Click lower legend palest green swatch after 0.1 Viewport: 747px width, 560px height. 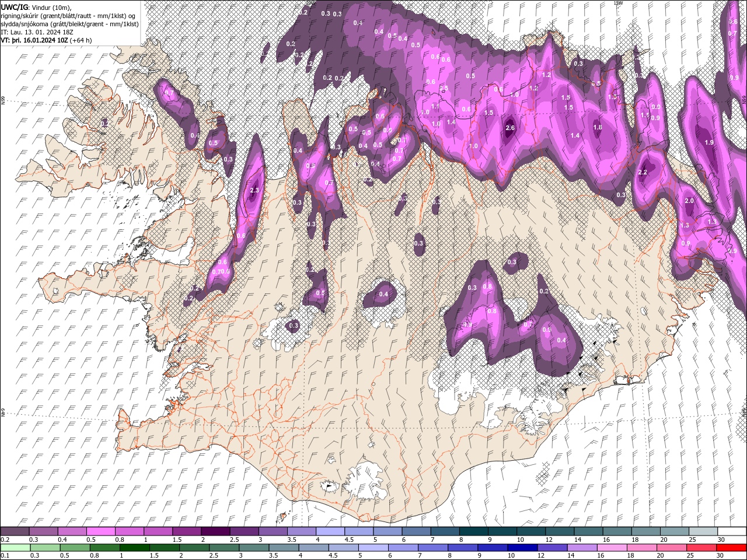15,548
